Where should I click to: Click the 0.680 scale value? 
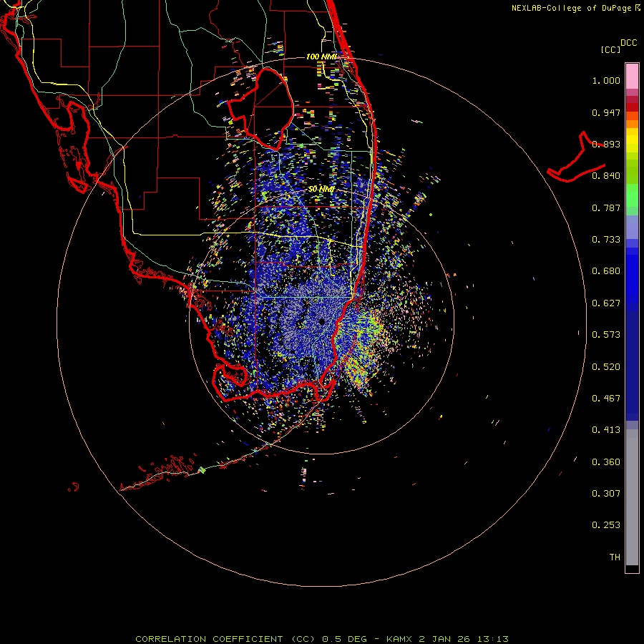pyautogui.click(x=606, y=271)
